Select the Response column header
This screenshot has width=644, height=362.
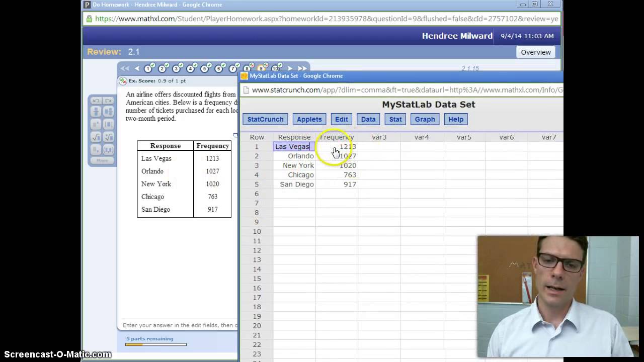tap(294, 137)
